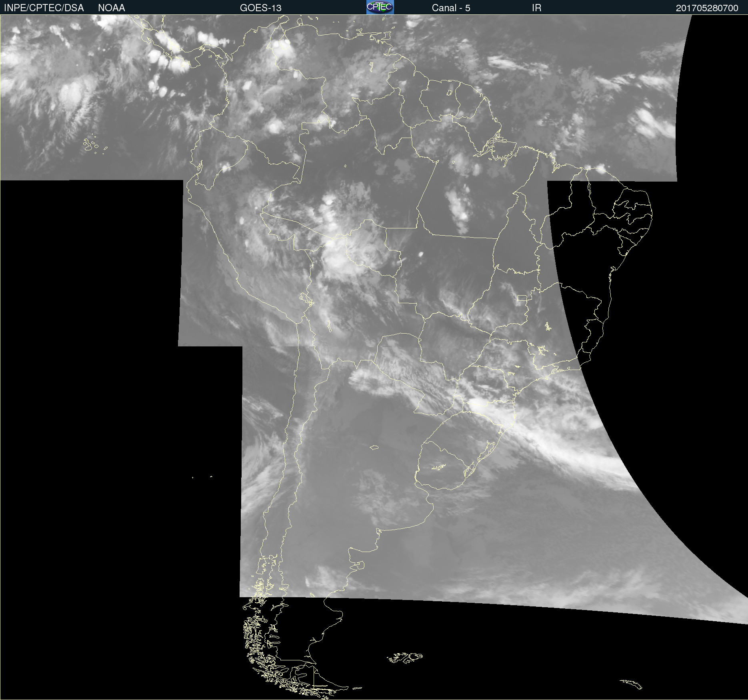
Task: Click the IR channel type label
Action: (536, 8)
